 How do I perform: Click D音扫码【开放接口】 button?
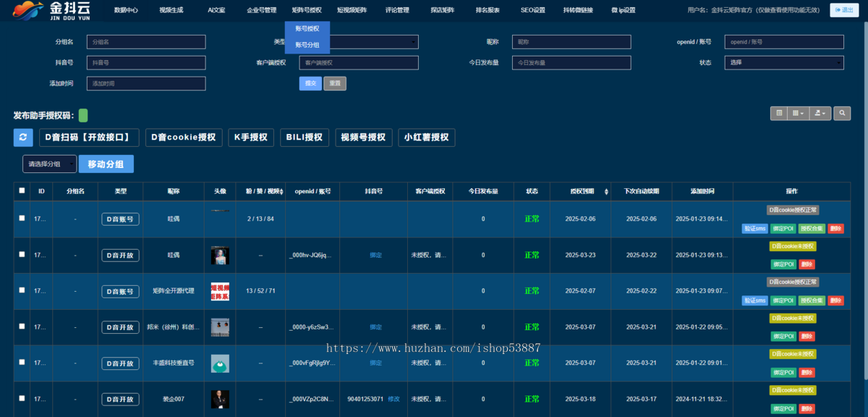click(89, 138)
